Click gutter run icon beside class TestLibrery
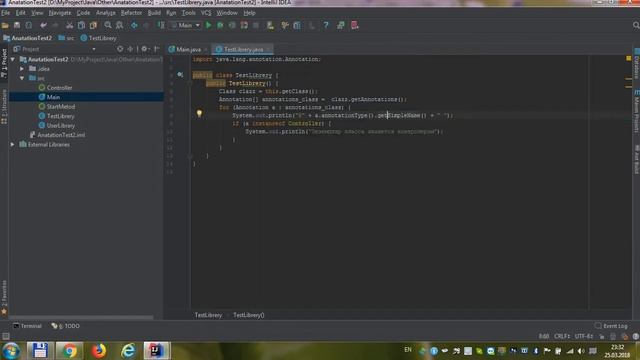 coord(180,75)
